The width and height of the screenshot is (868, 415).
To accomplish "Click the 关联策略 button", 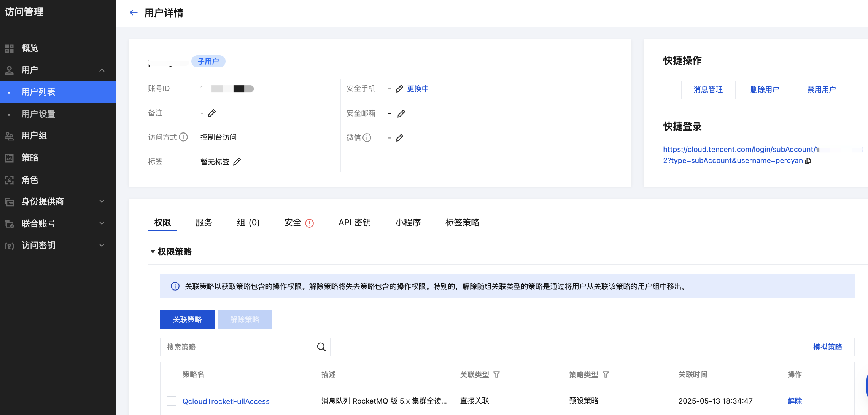I will [187, 319].
